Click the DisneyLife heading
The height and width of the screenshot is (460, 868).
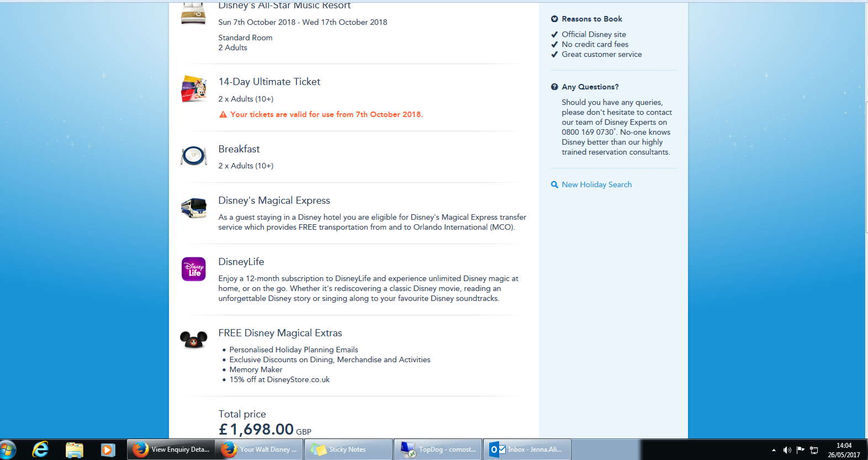point(241,262)
